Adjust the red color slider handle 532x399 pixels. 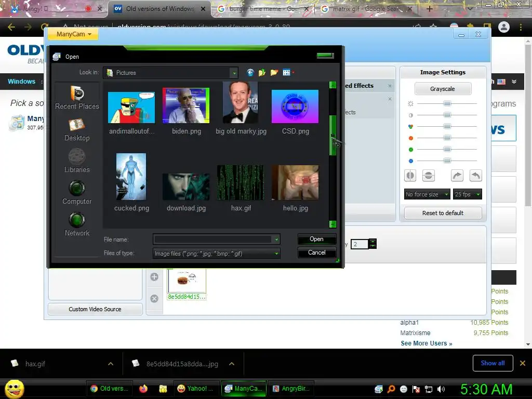pyautogui.click(x=447, y=138)
